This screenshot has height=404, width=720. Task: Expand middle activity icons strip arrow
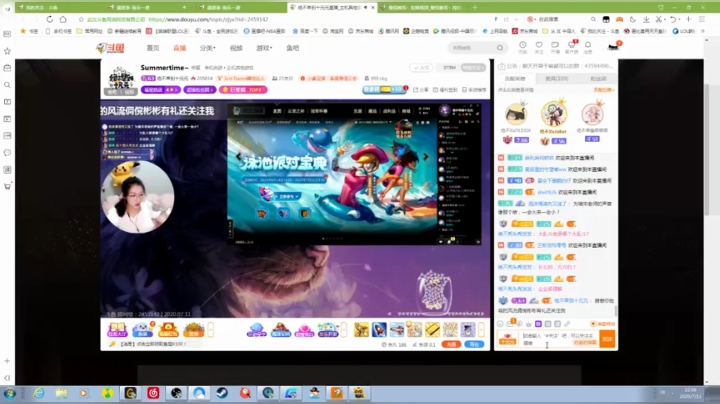[344, 329]
